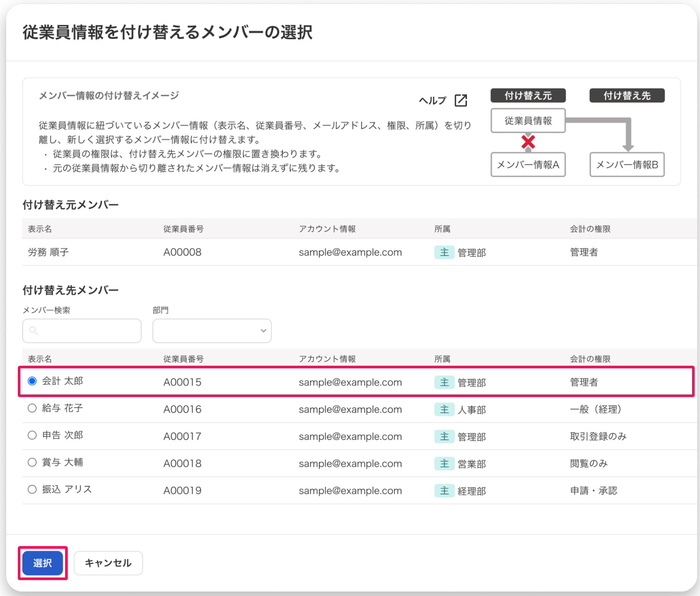
Task: Open the 部門 dropdown
Action: [x=212, y=331]
